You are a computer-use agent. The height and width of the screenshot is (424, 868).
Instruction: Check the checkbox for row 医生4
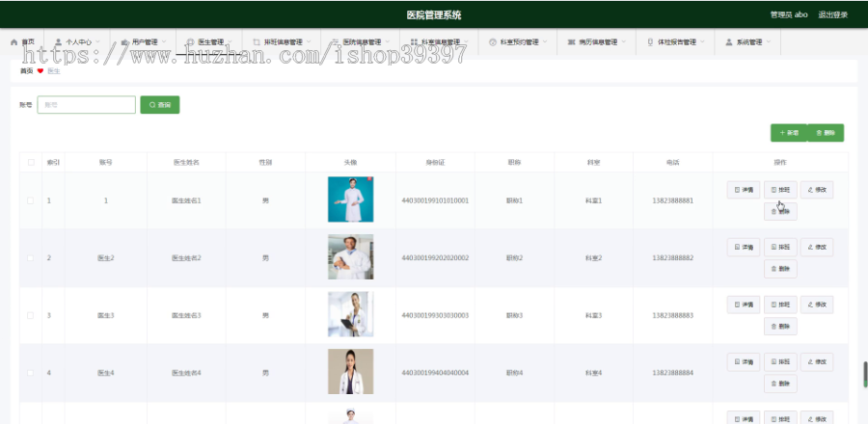point(31,373)
